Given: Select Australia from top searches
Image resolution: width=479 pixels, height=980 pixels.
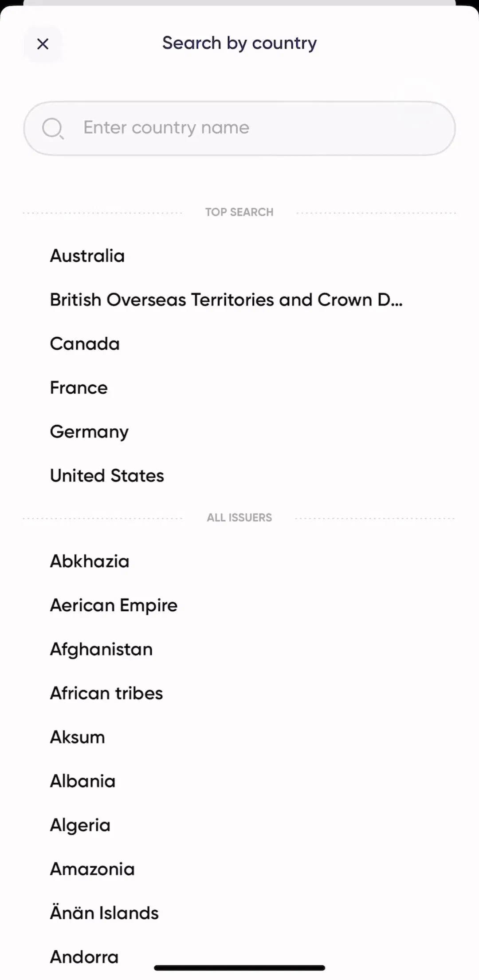Looking at the screenshot, I should (x=87, y=256).
